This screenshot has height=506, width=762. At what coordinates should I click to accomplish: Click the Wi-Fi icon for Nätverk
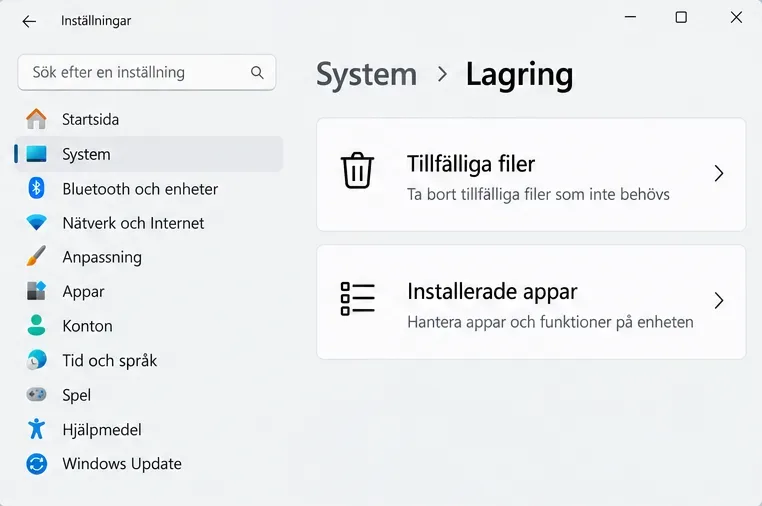36,223
